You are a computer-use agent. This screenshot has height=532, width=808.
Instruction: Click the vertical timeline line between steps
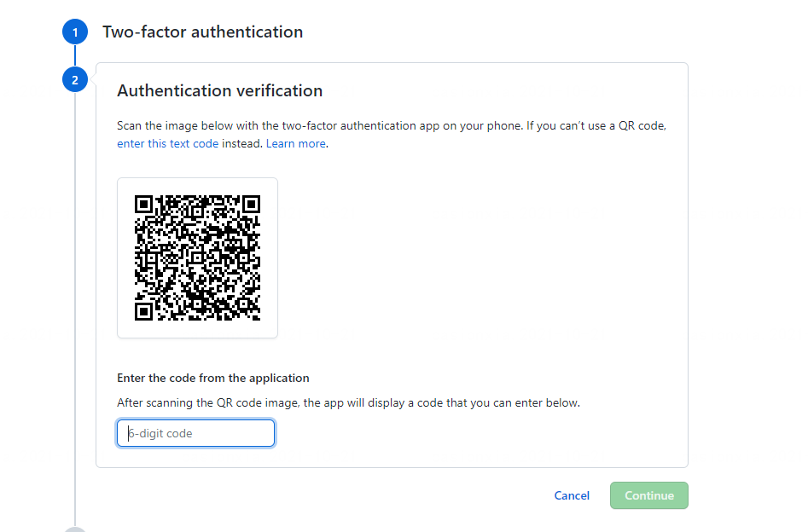click(75, 298)
